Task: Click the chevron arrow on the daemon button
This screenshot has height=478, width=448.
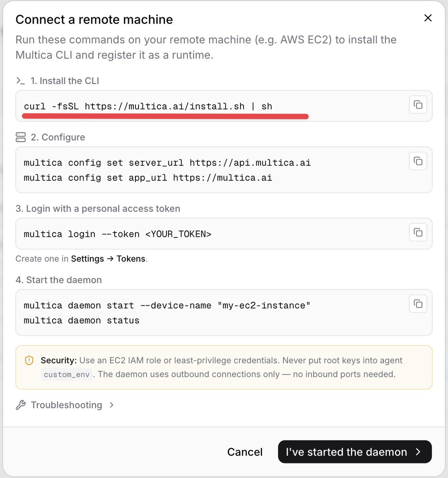Action: [418, 452]
